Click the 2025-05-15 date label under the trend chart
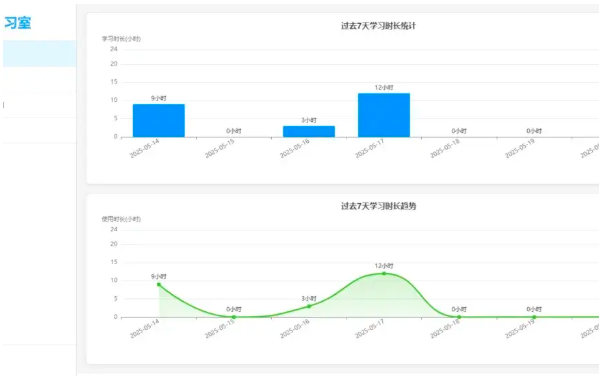Image resolution: width=611 pixels, height=376 pixels. tap(220, 329)
